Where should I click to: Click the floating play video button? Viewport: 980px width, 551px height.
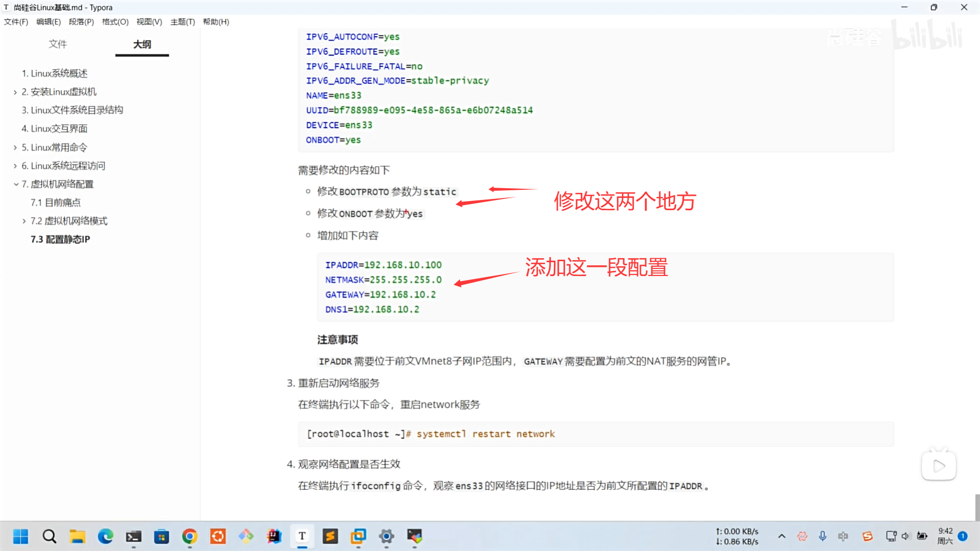coord(939,466)
